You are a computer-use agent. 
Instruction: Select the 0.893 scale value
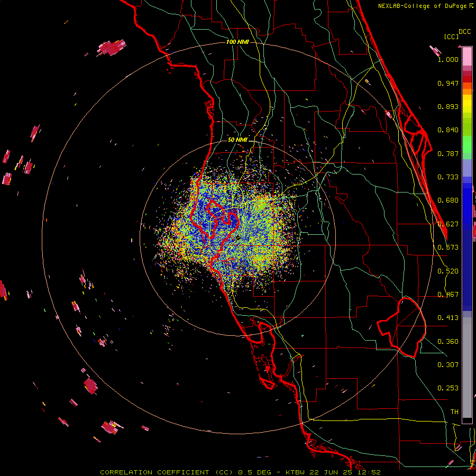point(448,106)
